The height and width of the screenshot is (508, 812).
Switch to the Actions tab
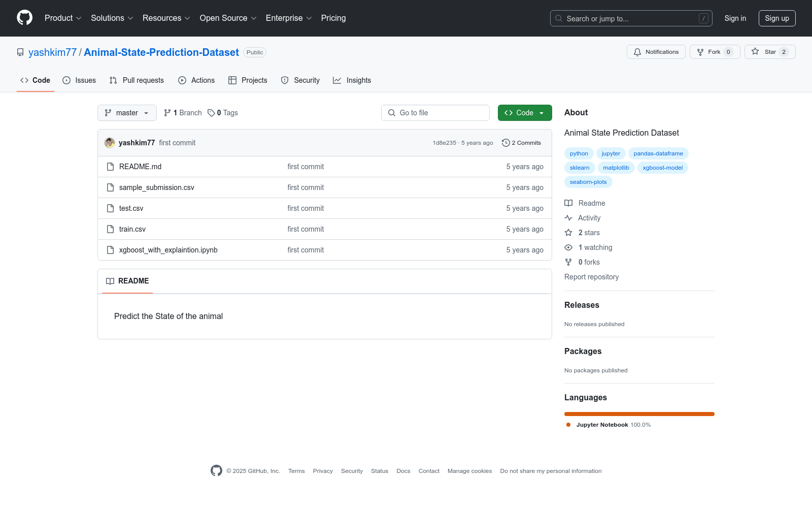(x=196, y=80)
